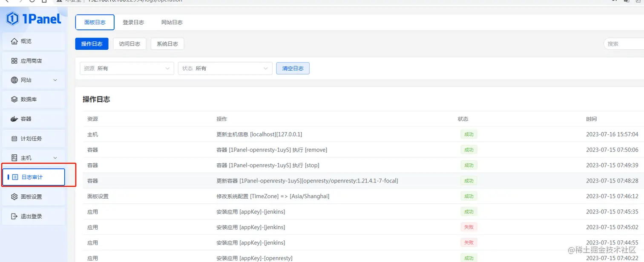Open 计划任务 menu item

pyautogui.click(x=34, y=138)
